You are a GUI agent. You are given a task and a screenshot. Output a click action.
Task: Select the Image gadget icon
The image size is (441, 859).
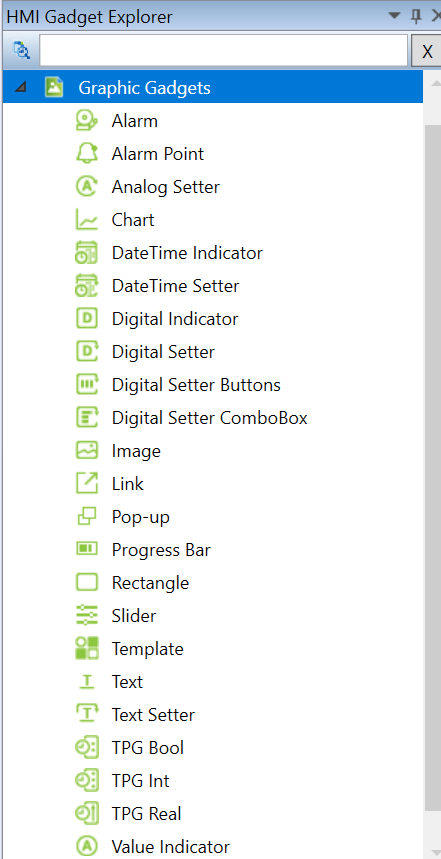(87, 451)
